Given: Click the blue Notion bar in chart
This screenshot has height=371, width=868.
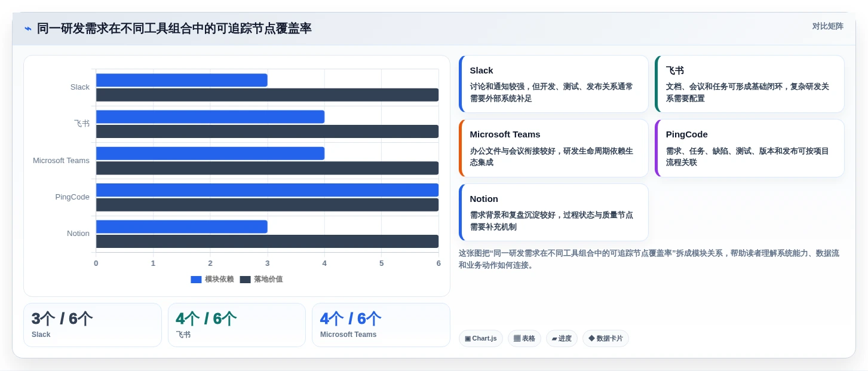Looking at the screenshot, I should [x=182, y=226].
